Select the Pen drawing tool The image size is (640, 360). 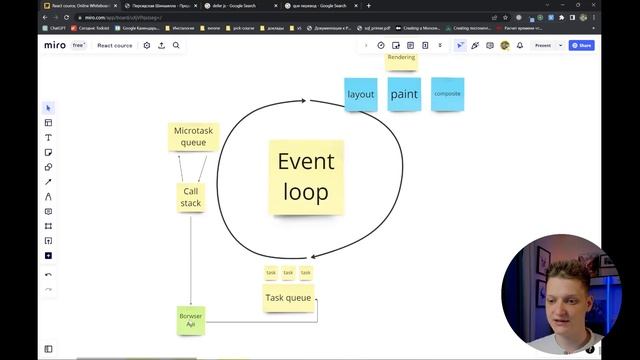coord(49,197)
